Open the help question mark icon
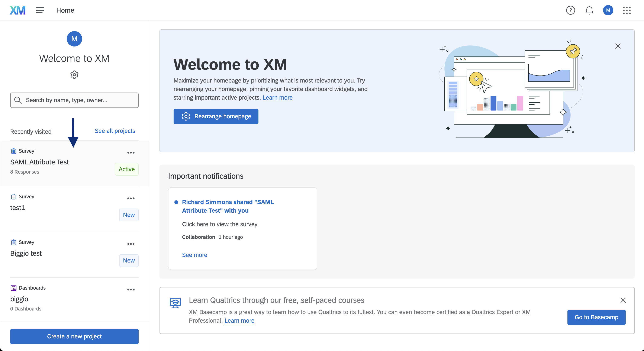Viewport: 644px width, 351px height. 571,10
